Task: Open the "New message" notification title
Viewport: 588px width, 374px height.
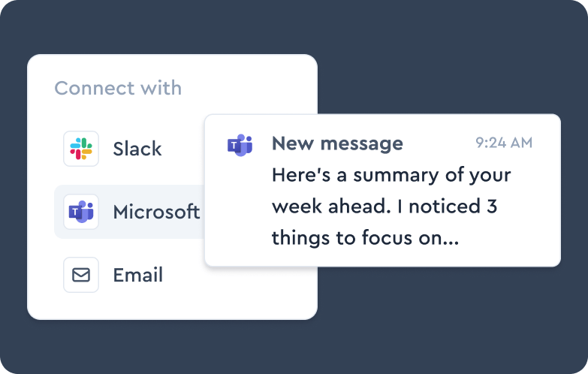Action: click(x=337, y=143)
